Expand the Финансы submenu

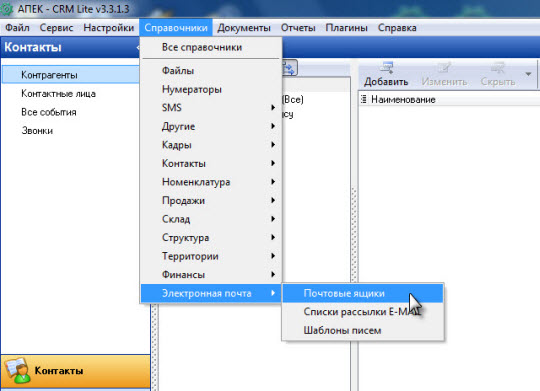coord(212,275)
